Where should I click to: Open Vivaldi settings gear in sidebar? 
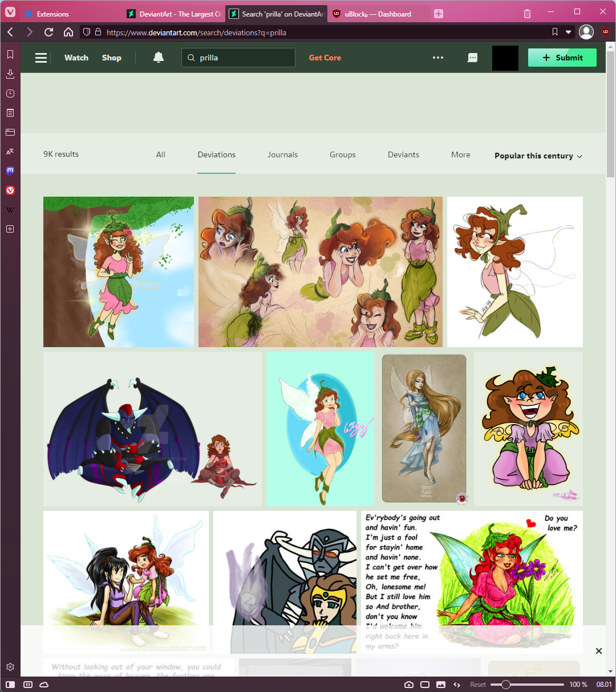tap(10, 667)
